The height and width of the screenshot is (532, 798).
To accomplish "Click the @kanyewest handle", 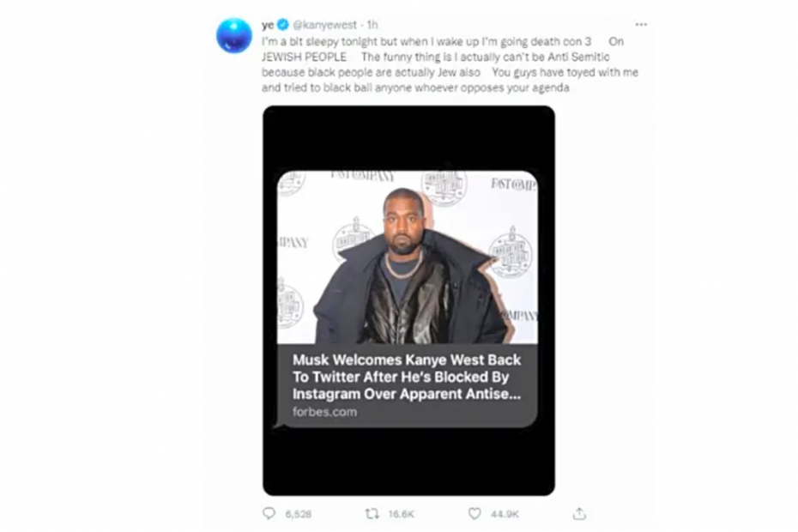I will coord(324,24).
